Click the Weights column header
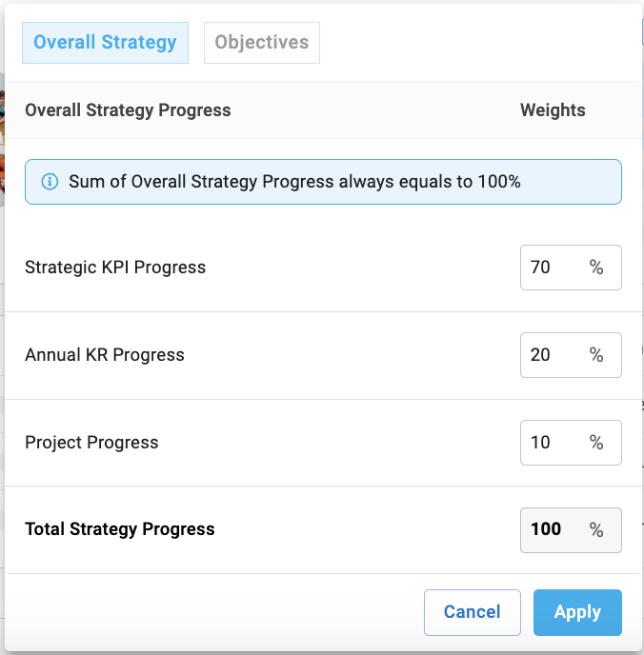644x655 pixels. point(553,110)
